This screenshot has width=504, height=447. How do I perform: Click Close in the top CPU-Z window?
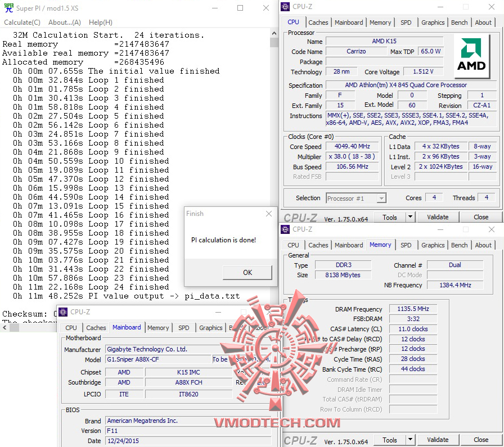point(481,217)
